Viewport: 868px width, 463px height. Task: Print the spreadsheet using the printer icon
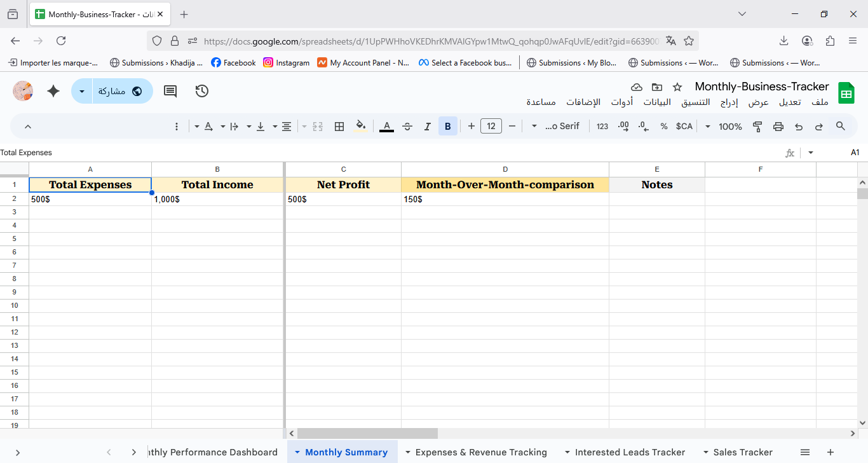pos(778,127)
